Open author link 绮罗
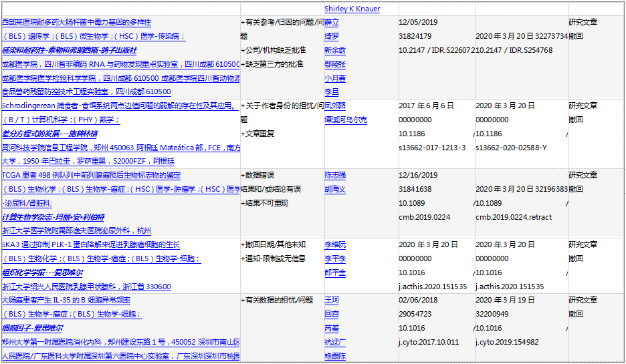The height and width of the screenshot is (364, 626). click(x=332, y=36)
